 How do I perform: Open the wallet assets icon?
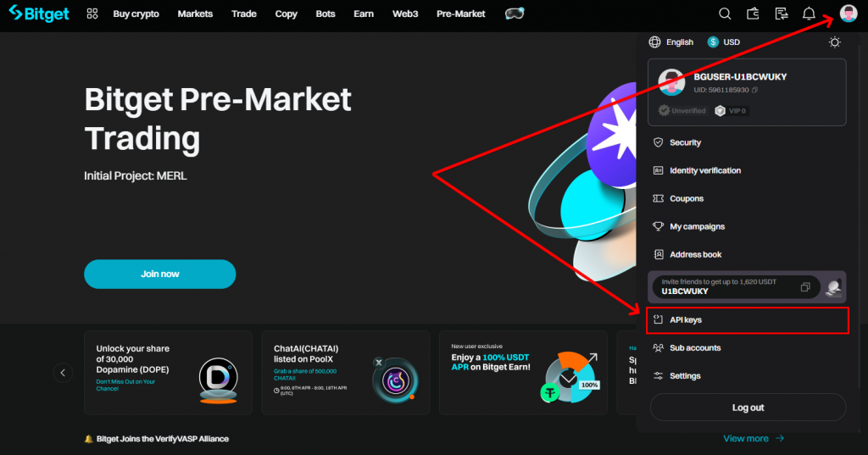(x=753, y=14)
